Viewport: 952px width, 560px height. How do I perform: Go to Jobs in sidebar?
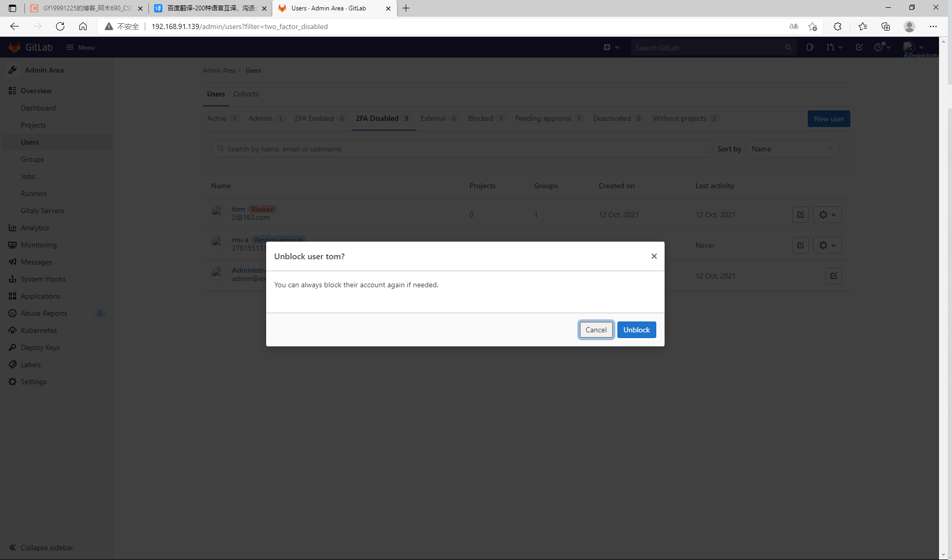point(27,176)
